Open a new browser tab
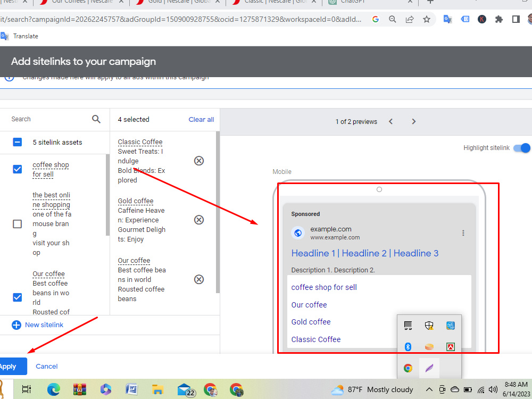This screenshot has width=532, height=399. [x=430, y=2]
